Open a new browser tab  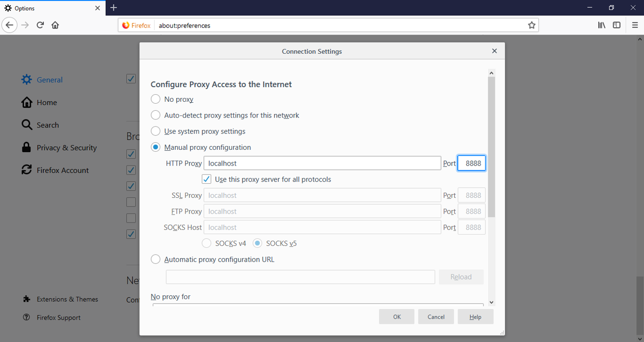pos(113,8)
